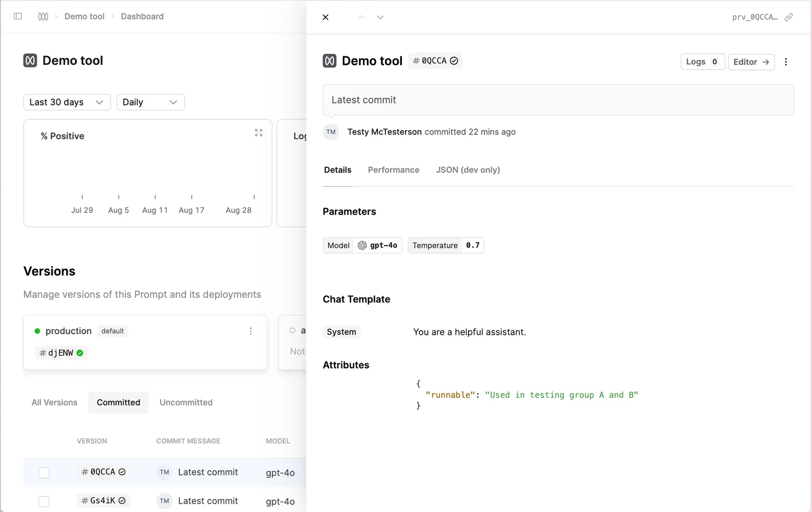Tick the checkbox for version Gs4iK

point(44,501)
